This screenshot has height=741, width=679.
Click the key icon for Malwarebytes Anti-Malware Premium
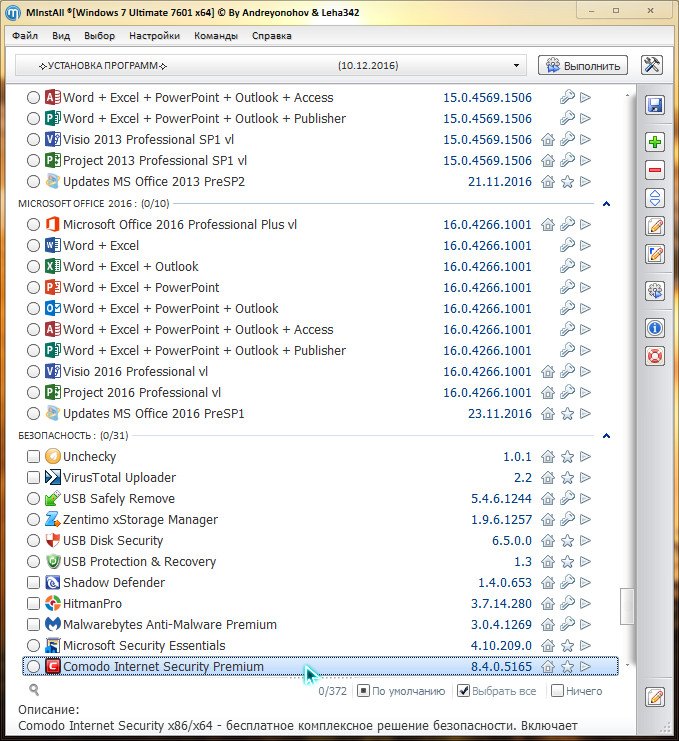click(567, 624)
